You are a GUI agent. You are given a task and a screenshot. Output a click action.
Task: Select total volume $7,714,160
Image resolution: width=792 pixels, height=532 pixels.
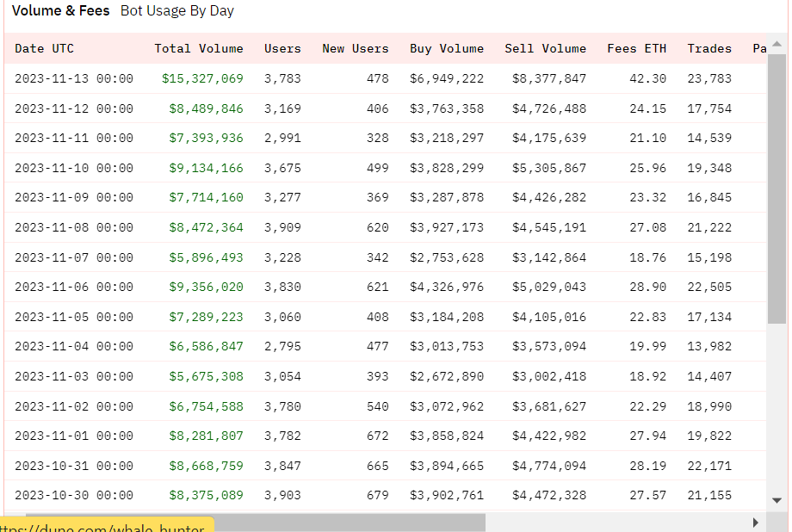click(x=206, y=197)
